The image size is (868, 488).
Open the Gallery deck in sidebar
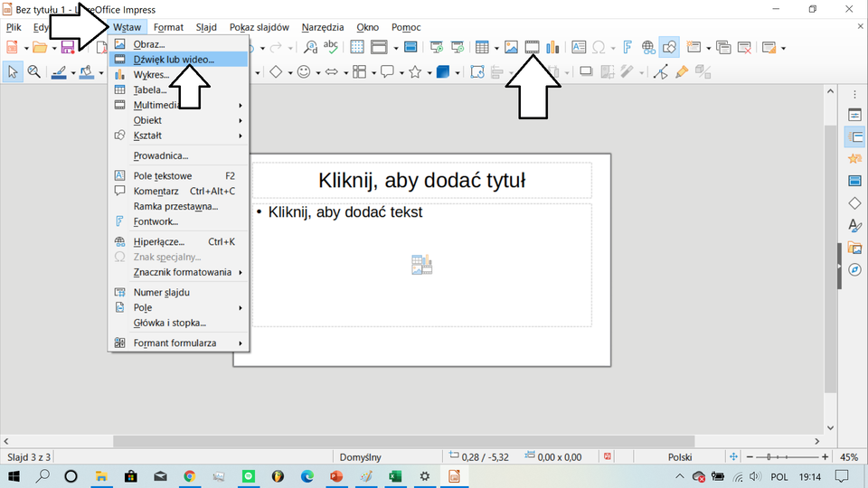click(854, 248)
